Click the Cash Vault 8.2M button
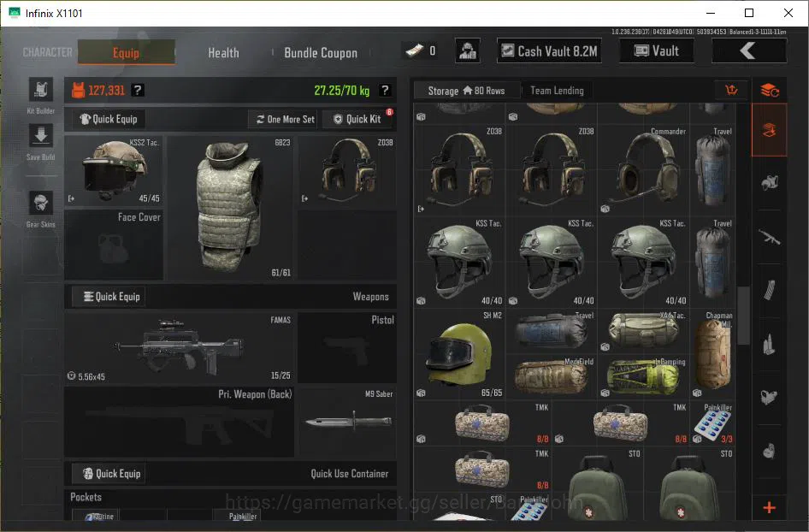This screenshot has width=809, height=532. coord(550,51)
